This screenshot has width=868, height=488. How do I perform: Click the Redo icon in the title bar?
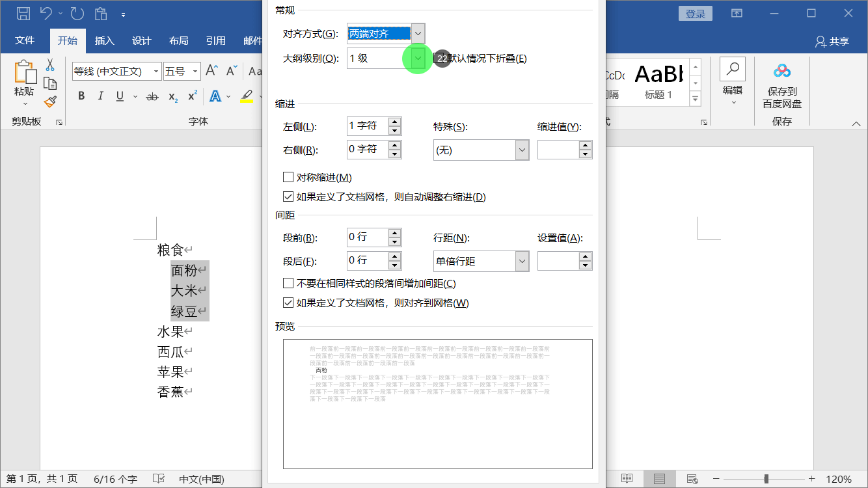(x=77, y=13)
